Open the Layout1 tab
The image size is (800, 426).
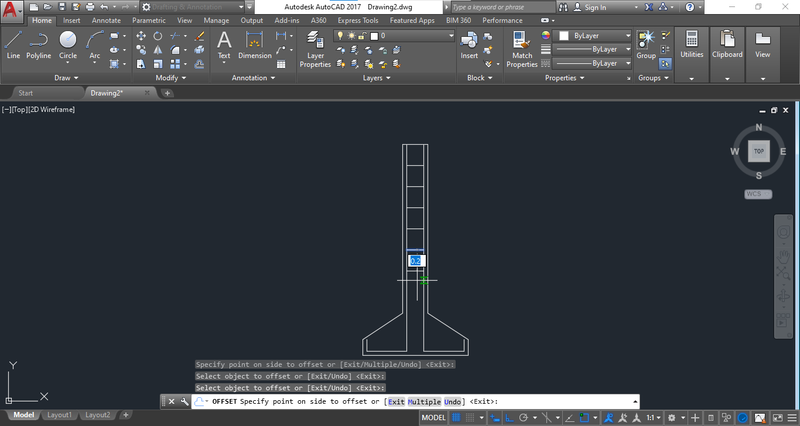(x=60, y=415)
